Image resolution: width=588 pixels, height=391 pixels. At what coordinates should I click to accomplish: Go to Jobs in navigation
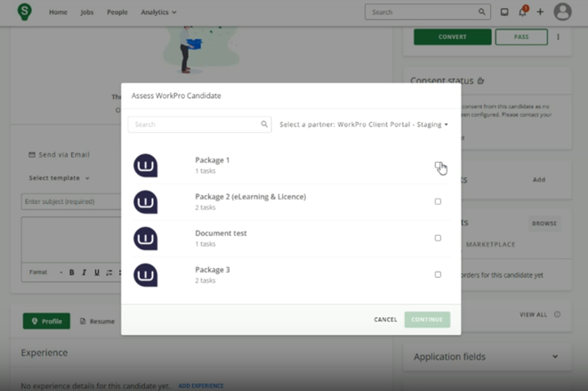click(87, 12)
